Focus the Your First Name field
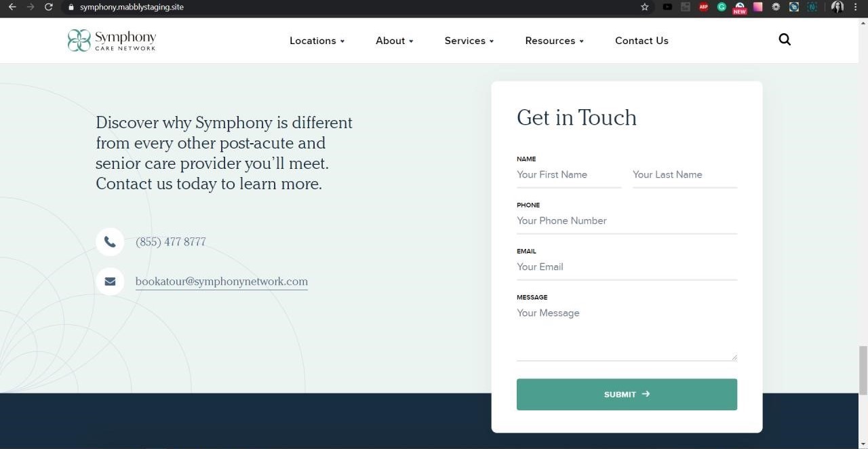868x449 pixels. [569, 175]
